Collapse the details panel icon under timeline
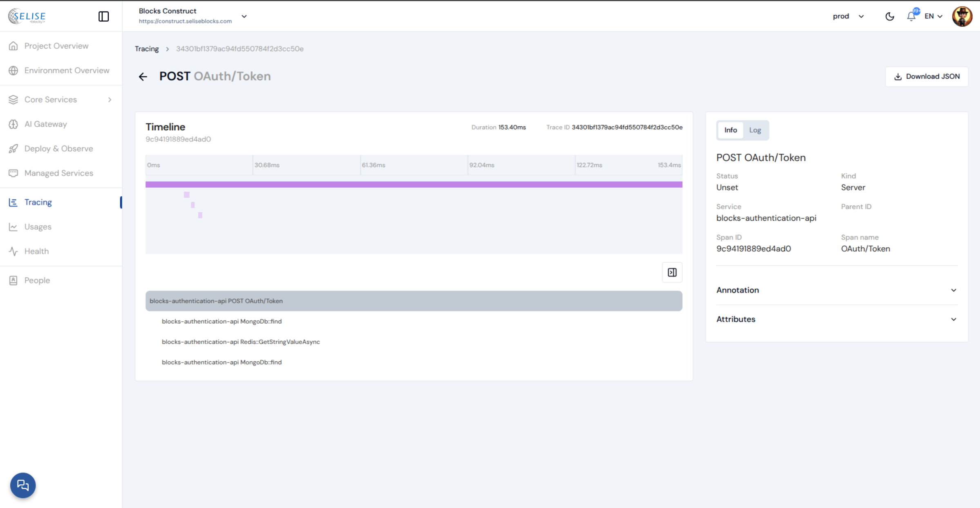The image size is (980, 508). (x=672, y=273)
